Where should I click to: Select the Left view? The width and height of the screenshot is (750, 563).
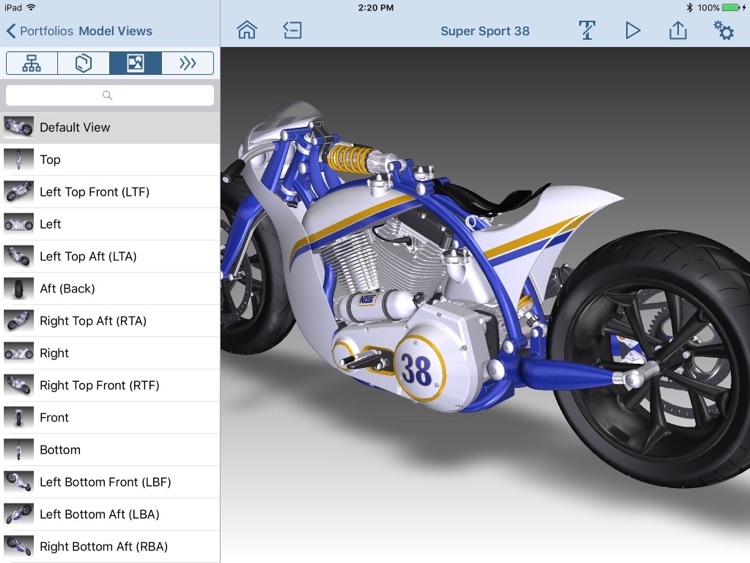pyautogui.click(x=110, y=224)
